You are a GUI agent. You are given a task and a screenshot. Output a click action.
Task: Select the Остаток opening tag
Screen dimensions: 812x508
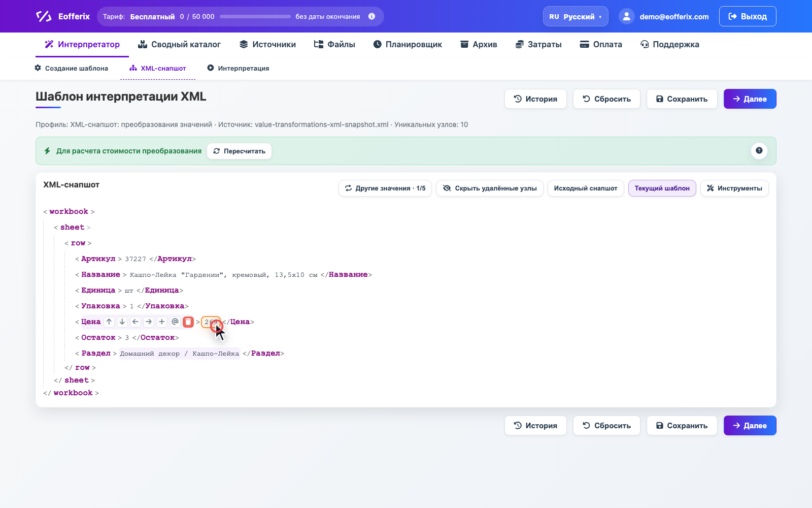click(x=98, y=337)
